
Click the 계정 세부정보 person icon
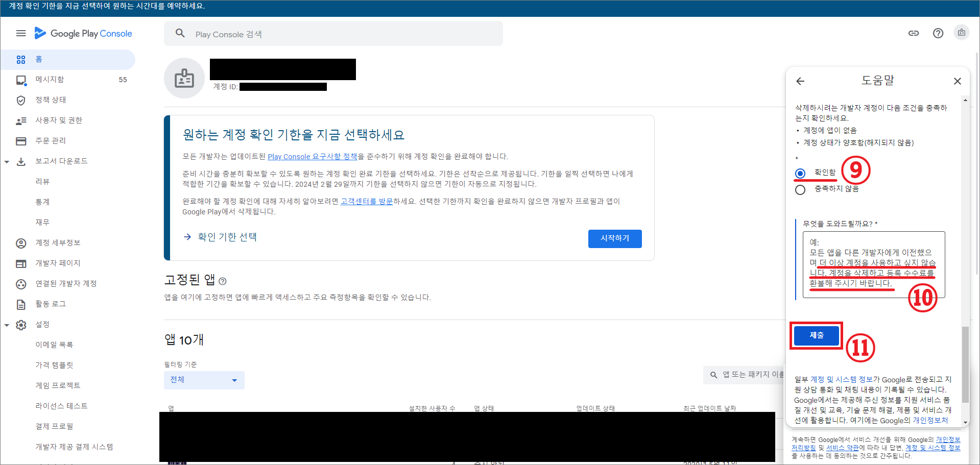pos(21,243)
